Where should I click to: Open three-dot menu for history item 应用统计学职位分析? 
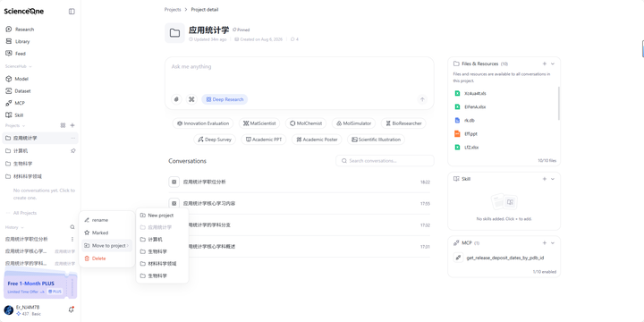click(x=72, y=239)
